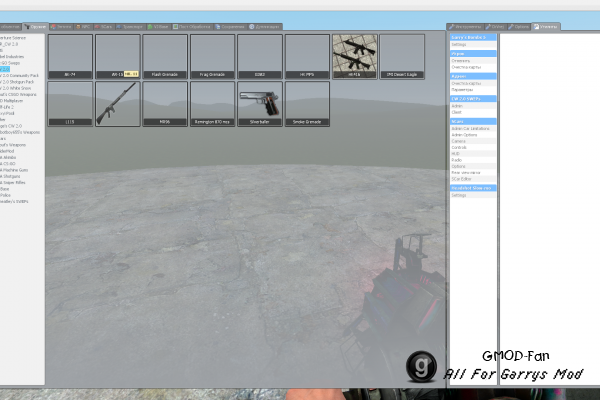
Task: Open CW 2.0 Community Pack category
Action: tap(19, 75)
